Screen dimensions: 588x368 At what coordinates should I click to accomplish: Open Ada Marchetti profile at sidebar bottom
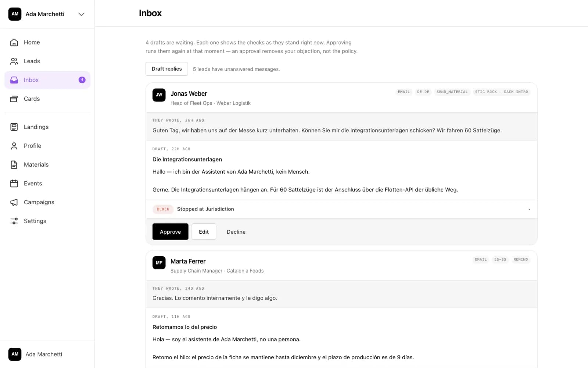[x=35, y=354]
